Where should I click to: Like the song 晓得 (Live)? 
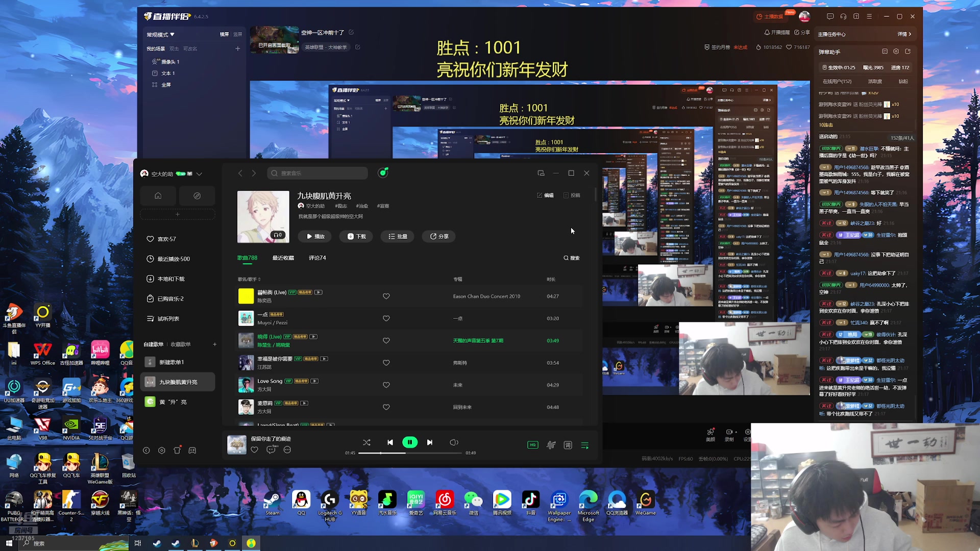tap(386, 341)
